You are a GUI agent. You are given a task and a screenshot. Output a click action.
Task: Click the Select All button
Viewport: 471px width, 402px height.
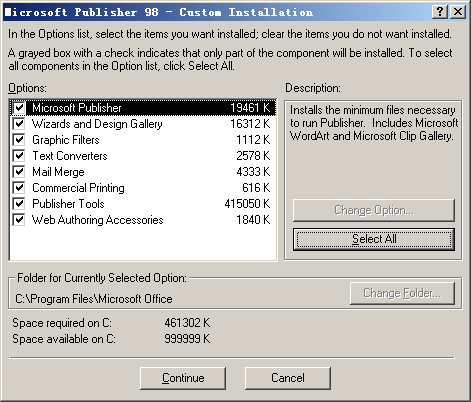pos(374,239)
